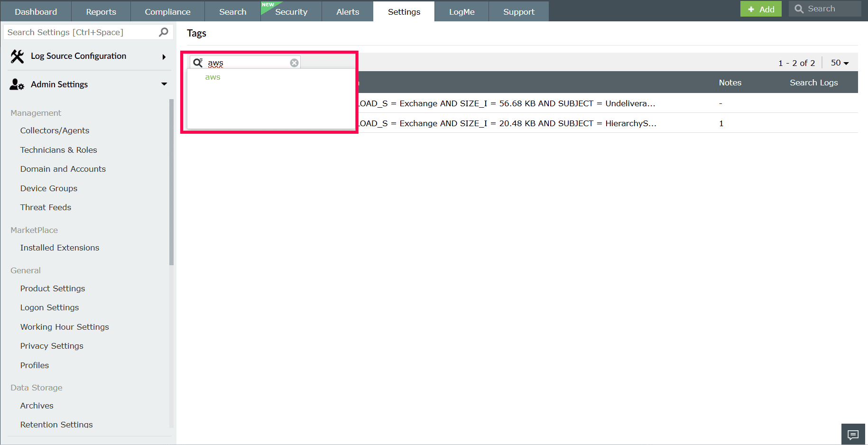
Task: Select the aws suggestion in dropdown
Action: [213, 77]
